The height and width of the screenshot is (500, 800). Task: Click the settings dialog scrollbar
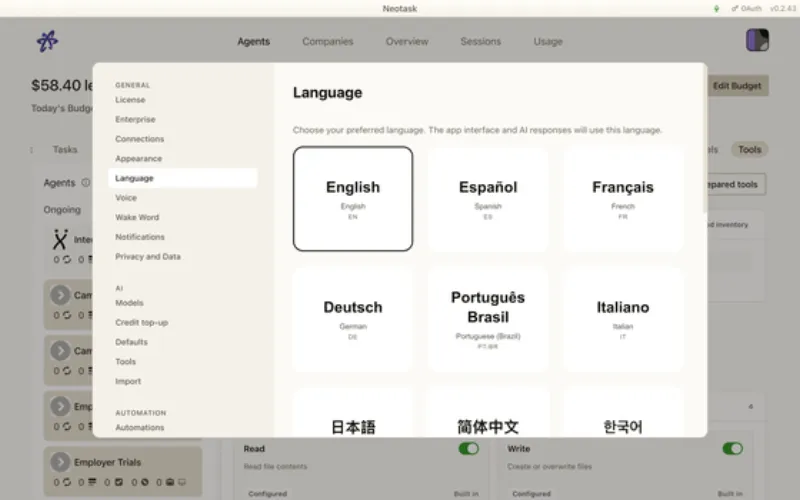coord(705,138)
